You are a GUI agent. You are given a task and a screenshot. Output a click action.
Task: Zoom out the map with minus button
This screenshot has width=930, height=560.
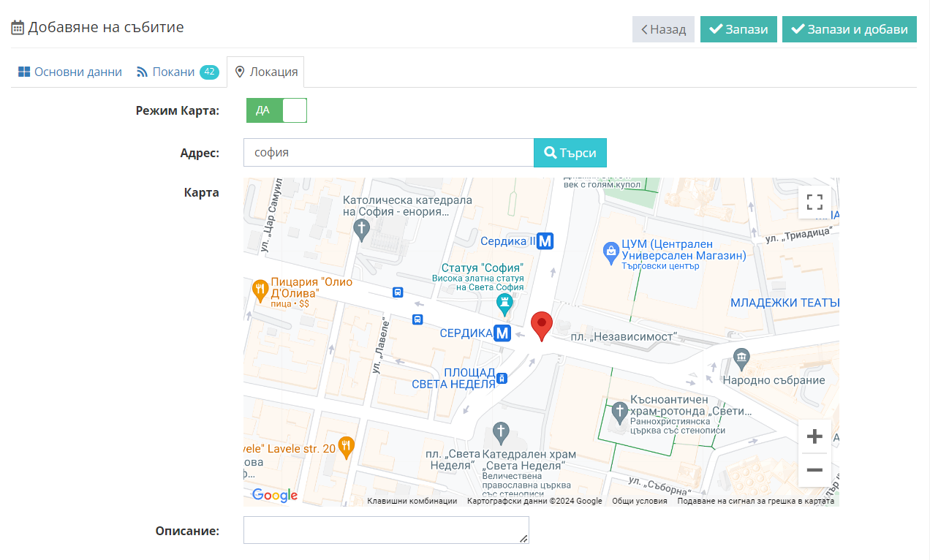click(814, 469)
